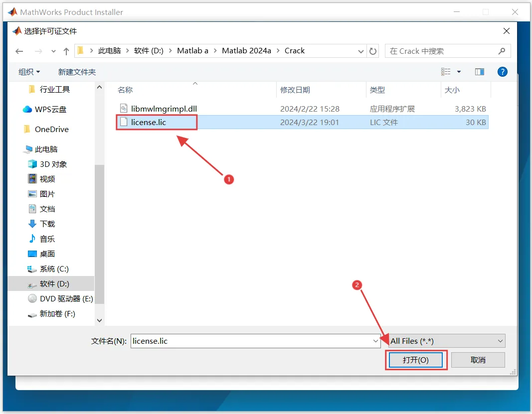Click the 应用程序扩展 type cell
Image resolution: width=532 pixels, height=414 pixels.
point(392,109)
